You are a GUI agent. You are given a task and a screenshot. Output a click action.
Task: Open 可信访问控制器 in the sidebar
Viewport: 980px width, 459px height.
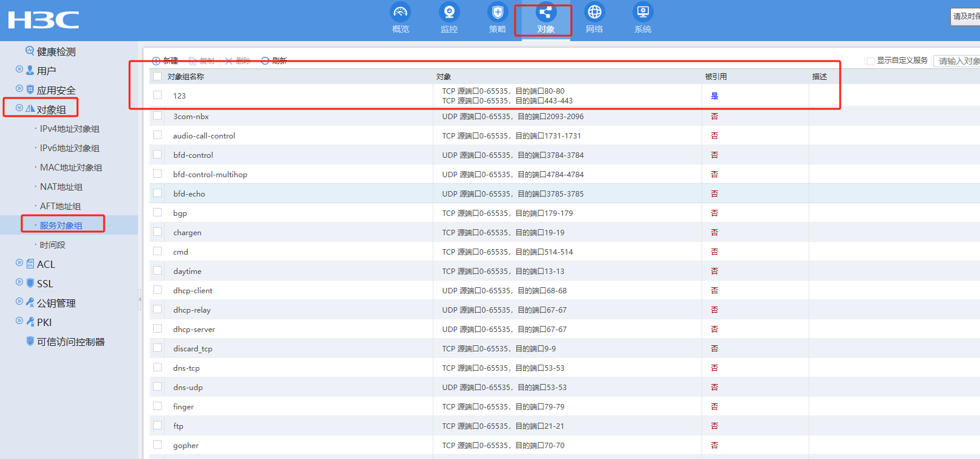(x=71, y=342)
